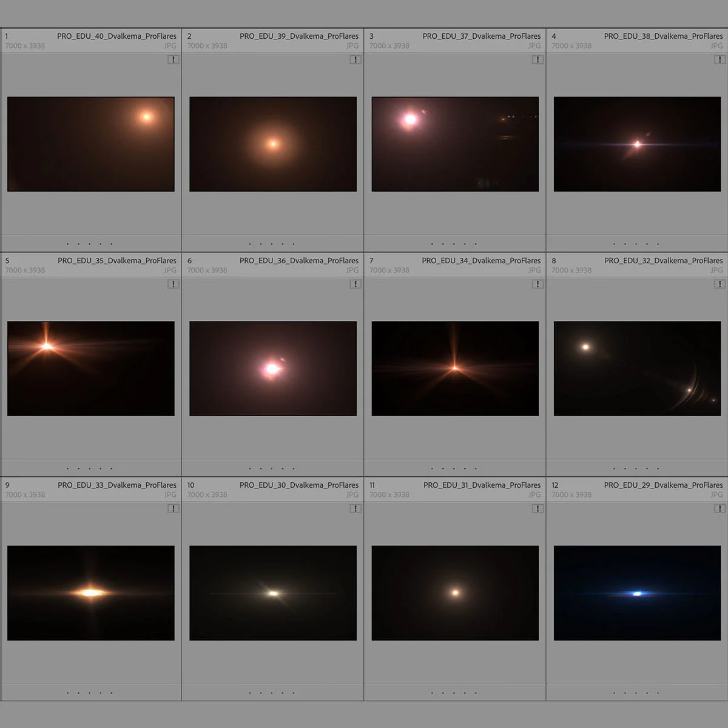Click the metadata warning badge on PRO_EDU_34 cell
This screenshot has width=728, height=728.
(538, 284)
